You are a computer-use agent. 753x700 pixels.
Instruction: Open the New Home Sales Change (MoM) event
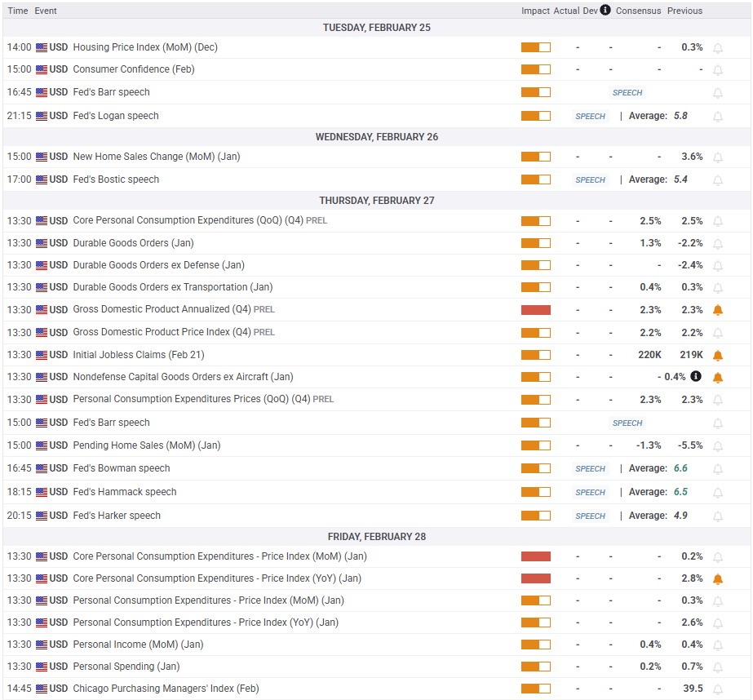point(156,157)
